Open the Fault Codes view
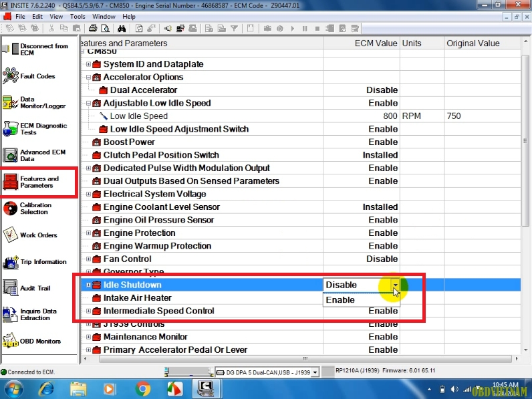 29,76
